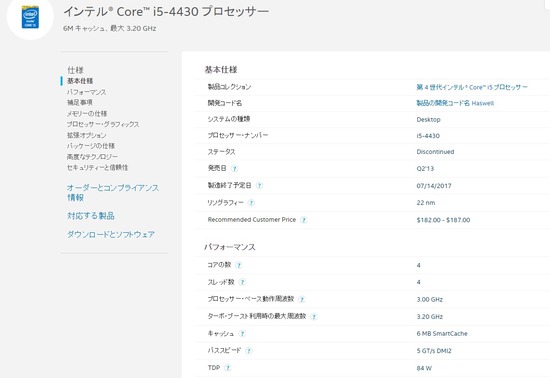Viewport: 550px width, 378px height.
Task: Click the 07/14/2017 date value
Action: [434, 186]
